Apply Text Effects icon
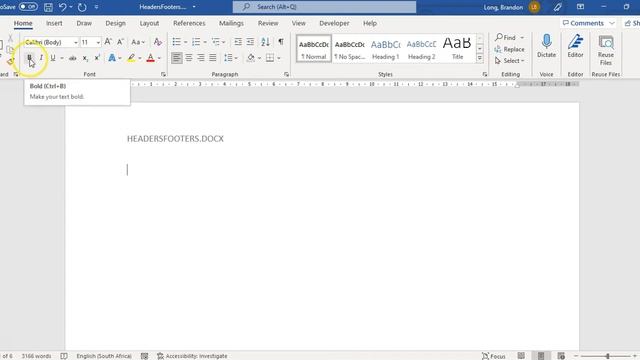 112,58
